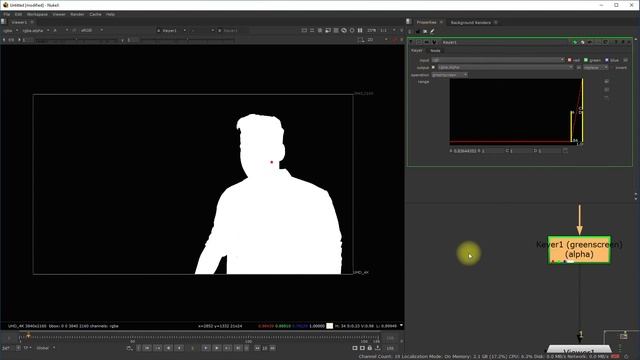This screenshot has width=640, height=360.
Task: Click the Viewer1 pane menu icon
Action: 4,22
